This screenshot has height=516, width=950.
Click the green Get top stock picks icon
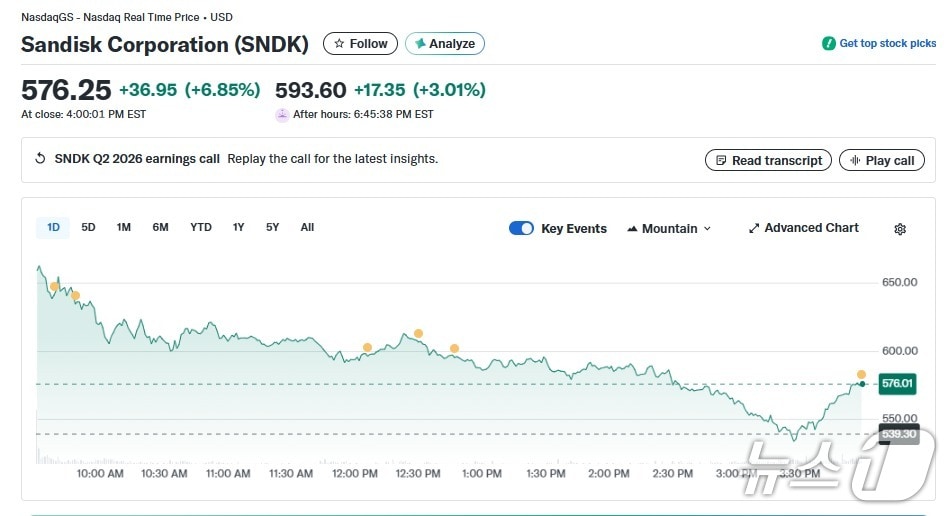[828, 44]
